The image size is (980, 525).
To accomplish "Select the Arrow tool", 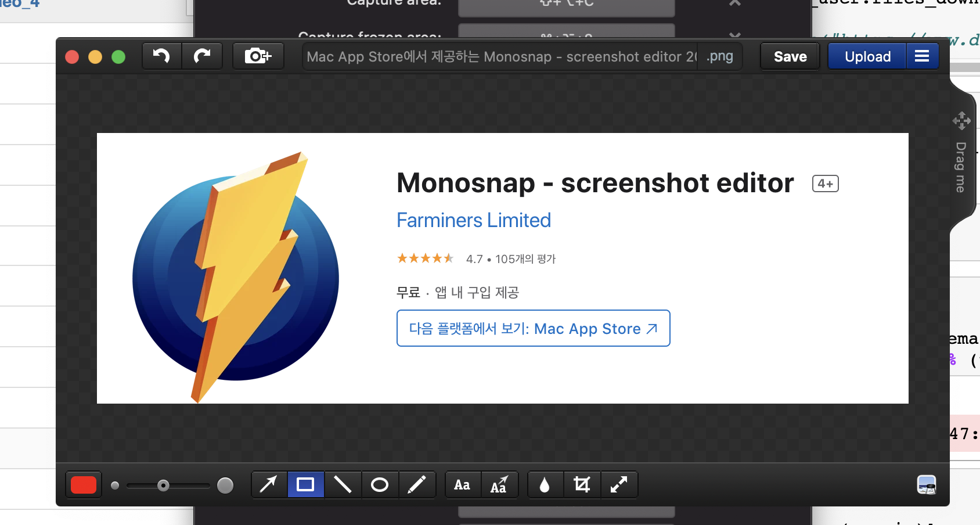I will click(269, 485).
